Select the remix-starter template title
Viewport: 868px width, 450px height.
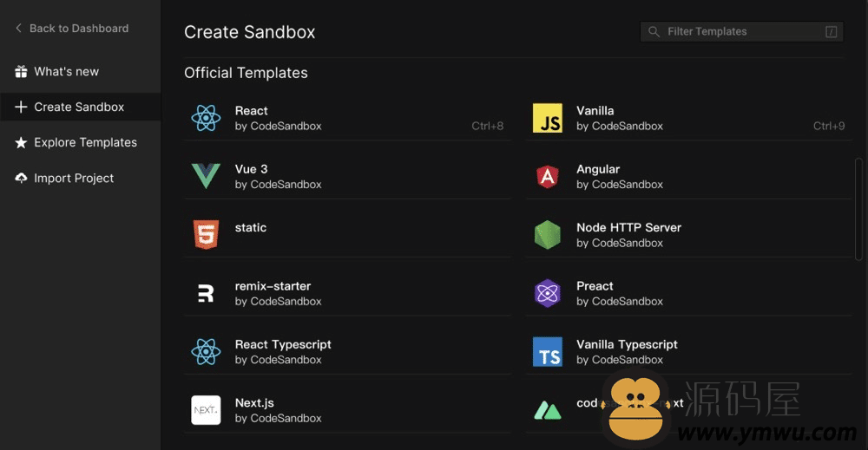coord(273,286)
